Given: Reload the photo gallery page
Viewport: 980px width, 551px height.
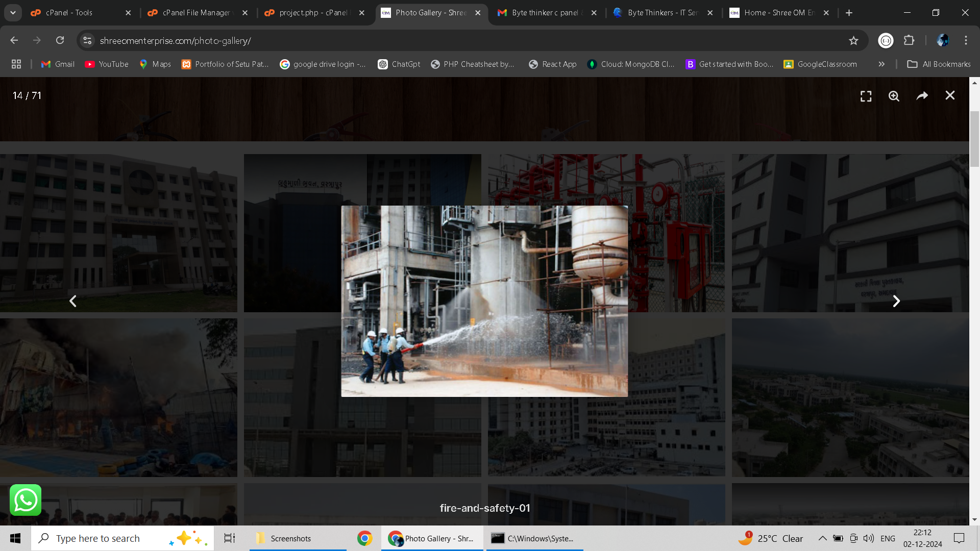Looking at the screenshot, I should click(x=60, y=40).
